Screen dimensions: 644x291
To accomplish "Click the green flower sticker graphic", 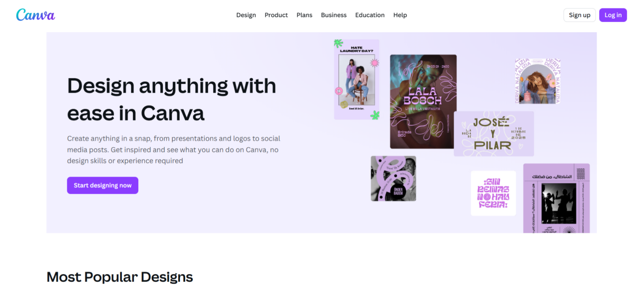I will tap(337, 42).
